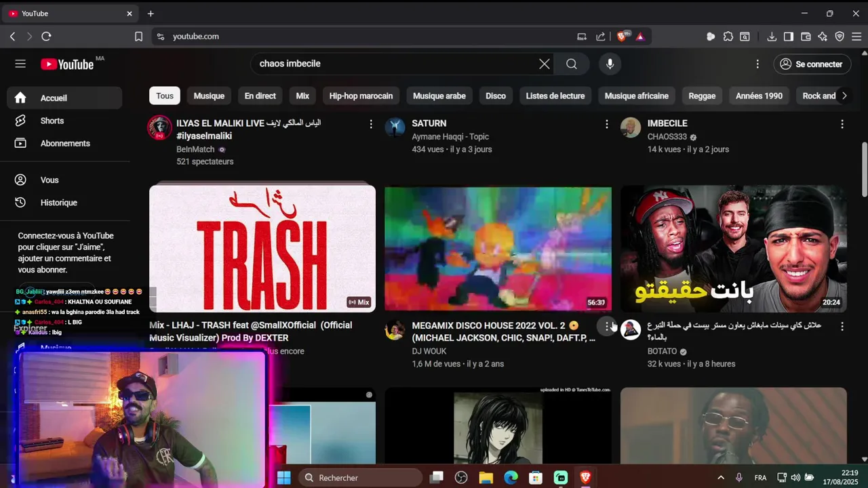Select the Listes de lecture chip
Image resolution: width=868 pixels, height=488 pixels.
[555, 96]
